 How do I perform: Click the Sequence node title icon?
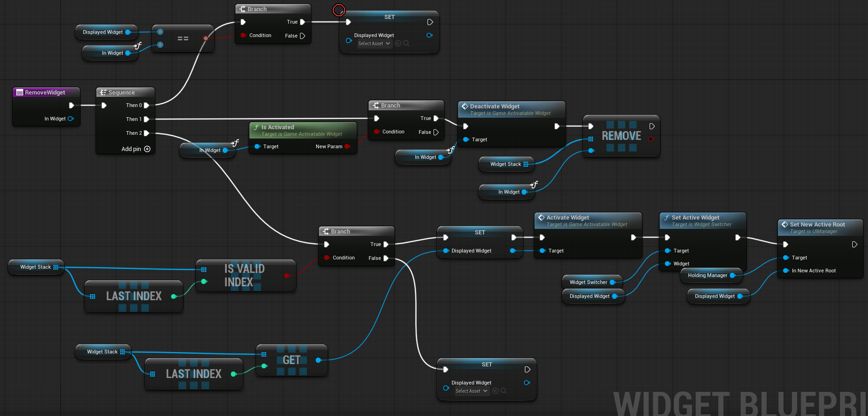(103, 93)
